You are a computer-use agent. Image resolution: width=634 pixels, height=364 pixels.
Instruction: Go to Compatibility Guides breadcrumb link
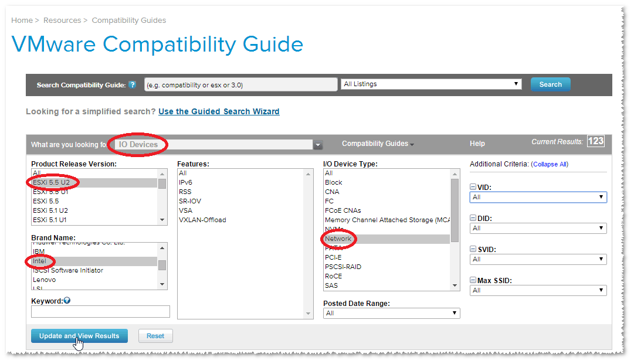click(x=128, y=20)
